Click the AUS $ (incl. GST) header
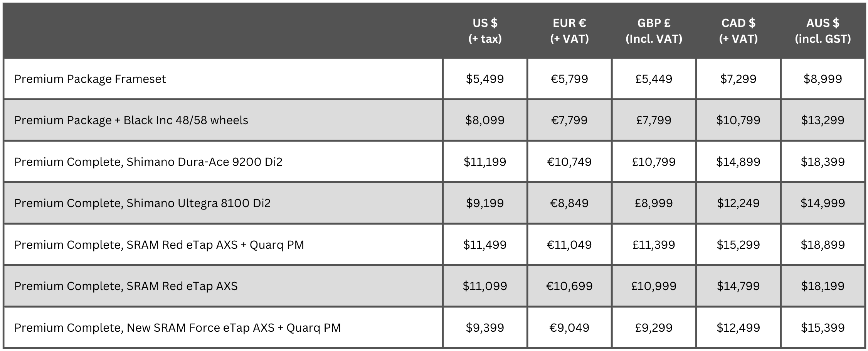The width and height of the screenshot is (868, 351). click(823, 31)
